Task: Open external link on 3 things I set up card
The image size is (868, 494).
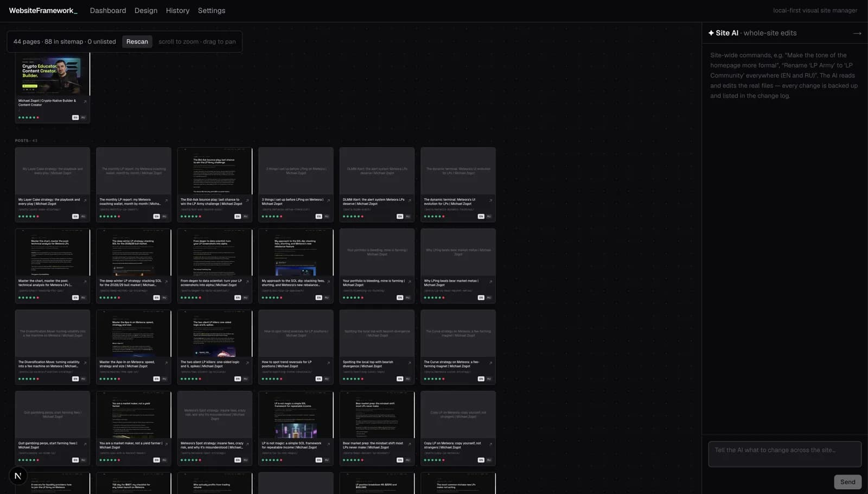Action: tap(328, 200)
